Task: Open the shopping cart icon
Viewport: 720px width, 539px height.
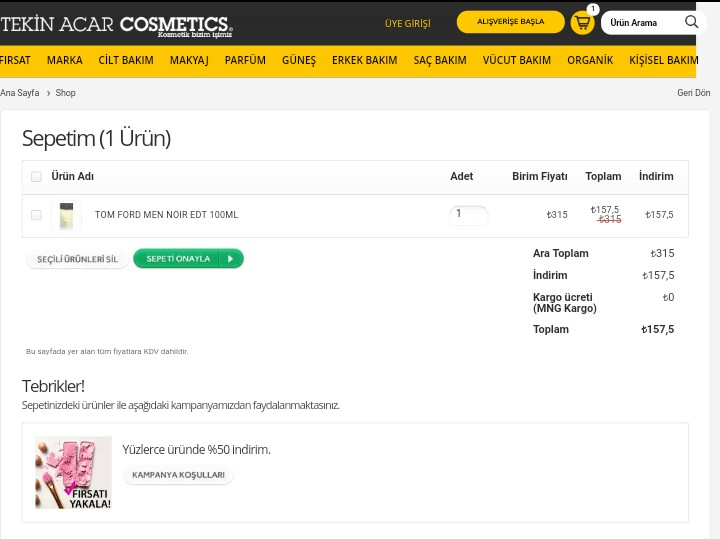Action: click(x=582, y=22)
